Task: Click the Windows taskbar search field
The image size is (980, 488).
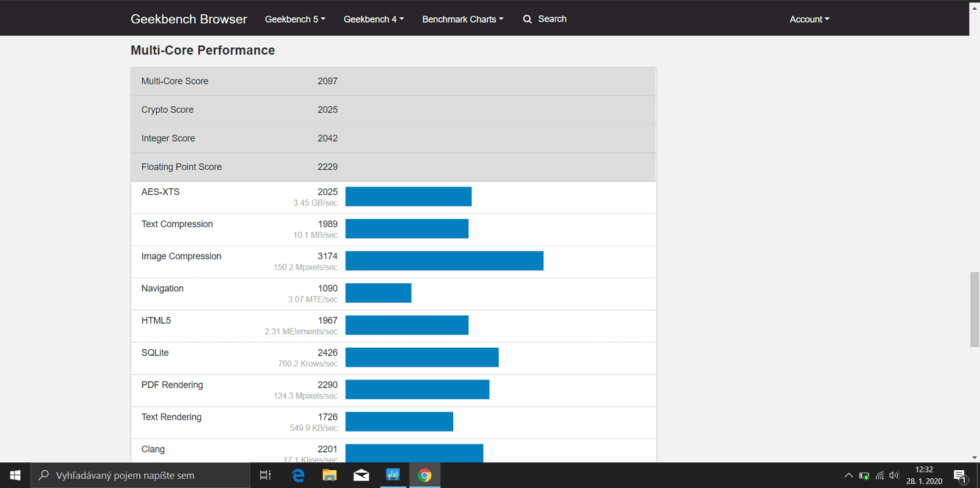Action: pyautogui.click(x=140, y=475)
